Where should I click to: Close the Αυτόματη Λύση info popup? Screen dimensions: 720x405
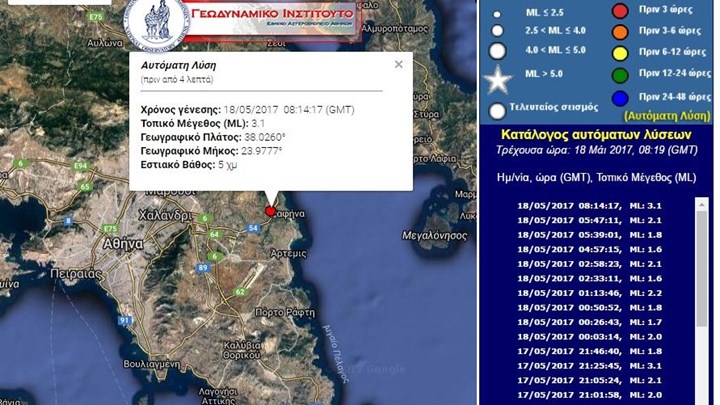tap(399, 65)
